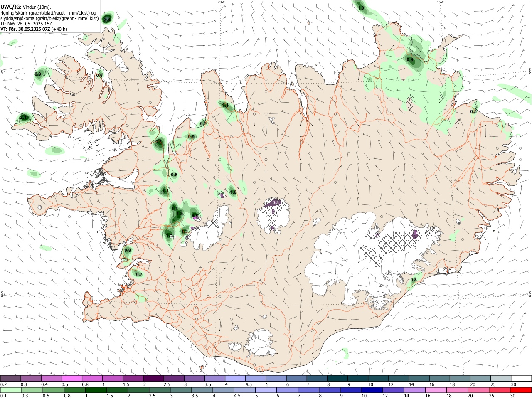
Task: Click the bright magenta 0.5 swatch in top legend row
Action: pos(72,378)
